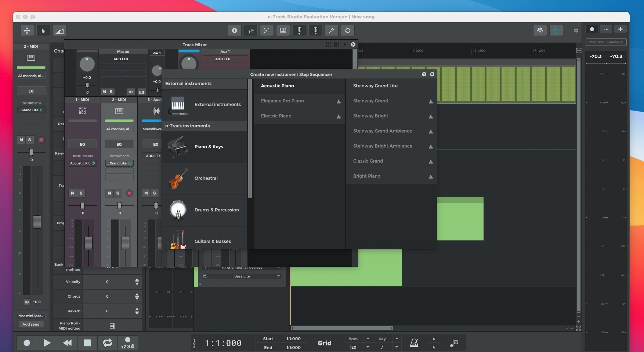Screen dimensions: 644x352
Task: Click the share/export toolbar icon
Action: point(556,30)
